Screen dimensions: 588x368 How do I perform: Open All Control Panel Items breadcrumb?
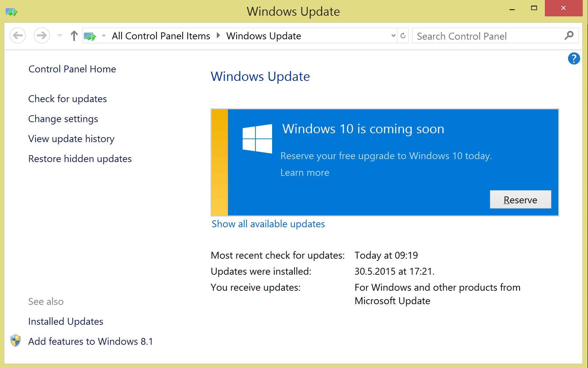[161, 36]
